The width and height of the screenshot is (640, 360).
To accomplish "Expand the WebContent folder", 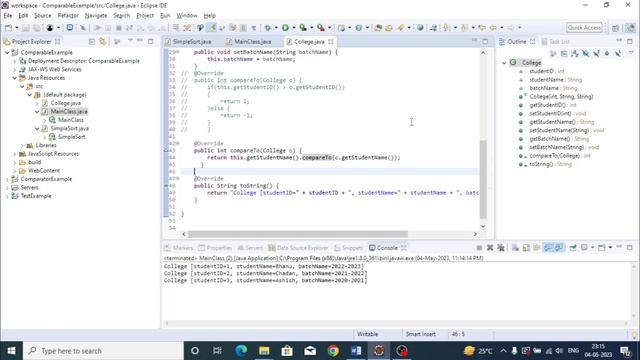I will [x=15, y=171].
